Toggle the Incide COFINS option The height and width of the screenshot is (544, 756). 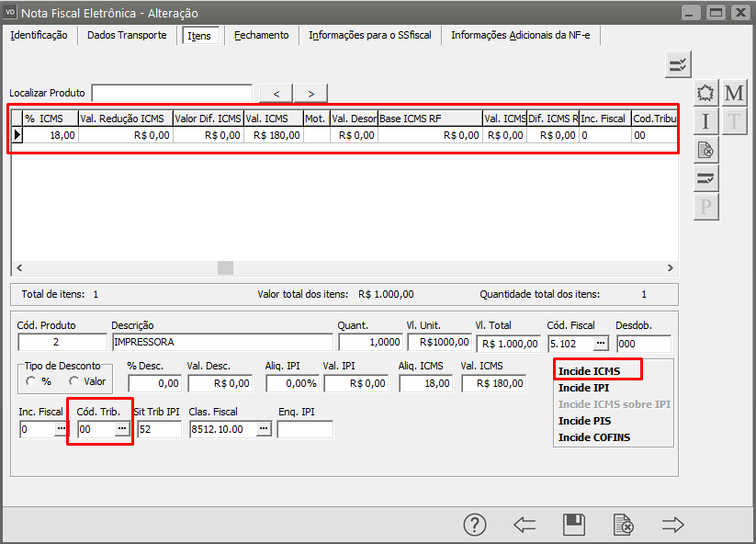coord(594,437)
